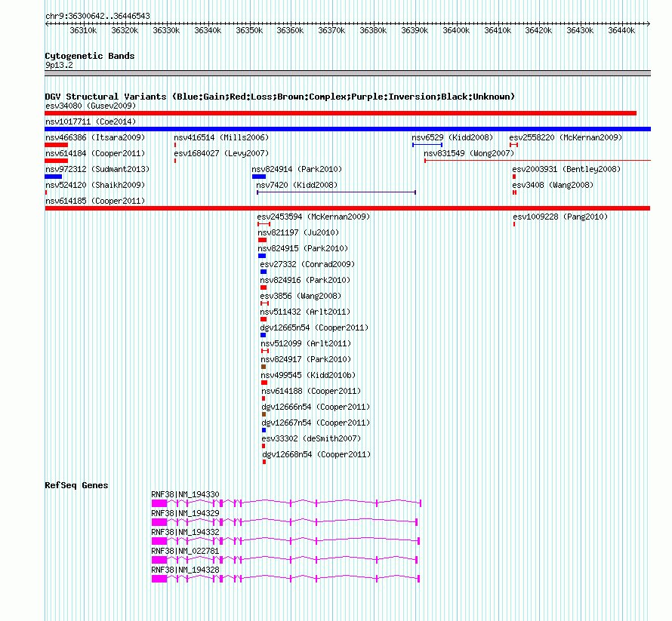This screenshot has height=621, width=672.
Task: Click nsv824915 (Park2010) label
Action: pos(303,248)
